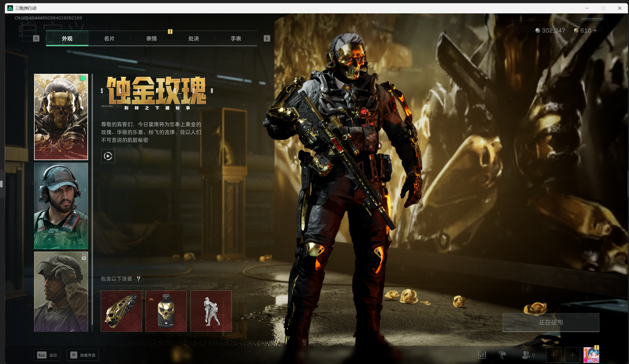Click the 610 premium currency balance
The image size is (629, 364).
586,30
